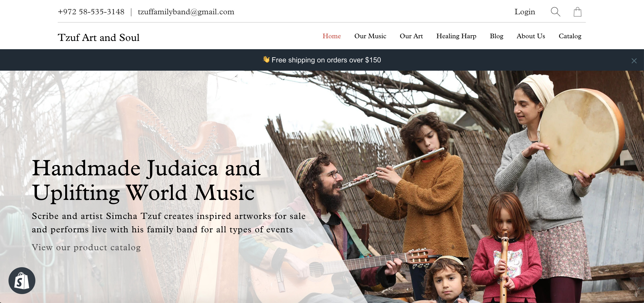
Task: Go to the Home menu item
Action: coord(331,36)
